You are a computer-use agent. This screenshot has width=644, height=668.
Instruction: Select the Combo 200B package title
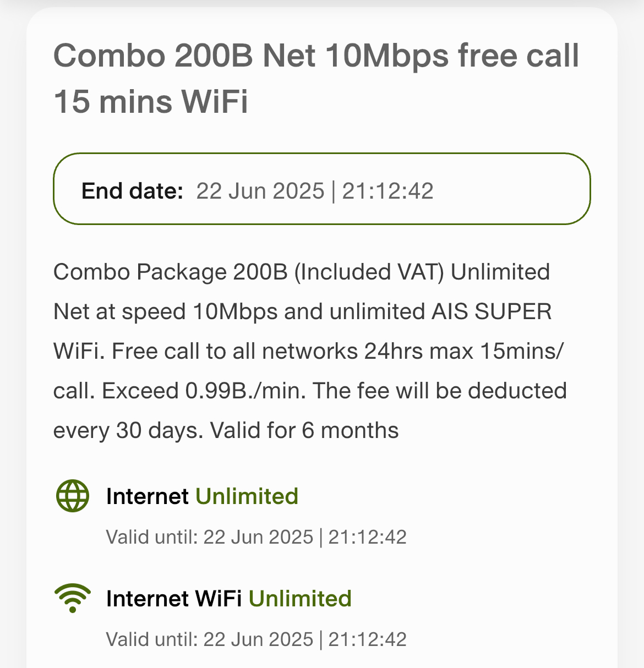(316, 79)
